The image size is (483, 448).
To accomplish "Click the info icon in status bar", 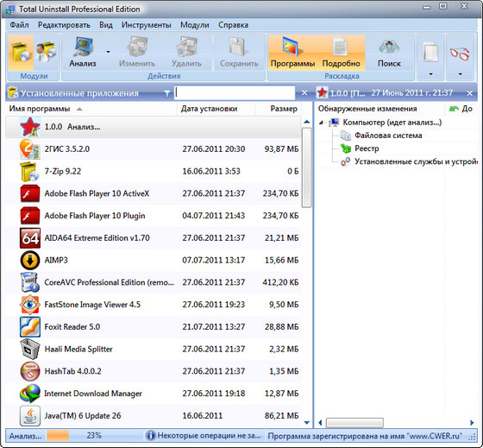I will 151,435.
